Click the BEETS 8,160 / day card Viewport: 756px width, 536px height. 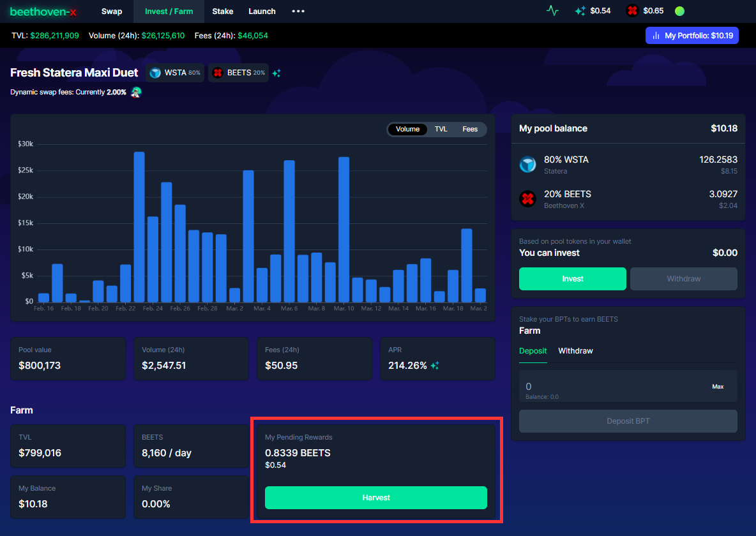click(191, 446)
